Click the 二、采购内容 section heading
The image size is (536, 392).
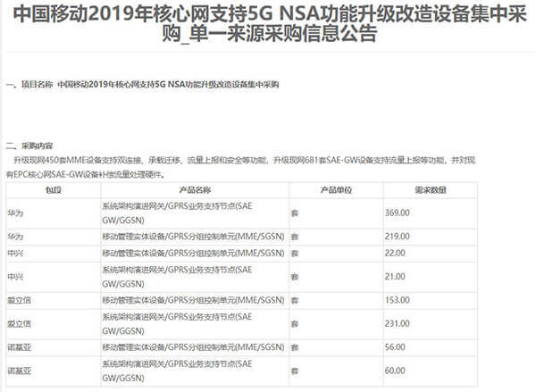[29, 146]
